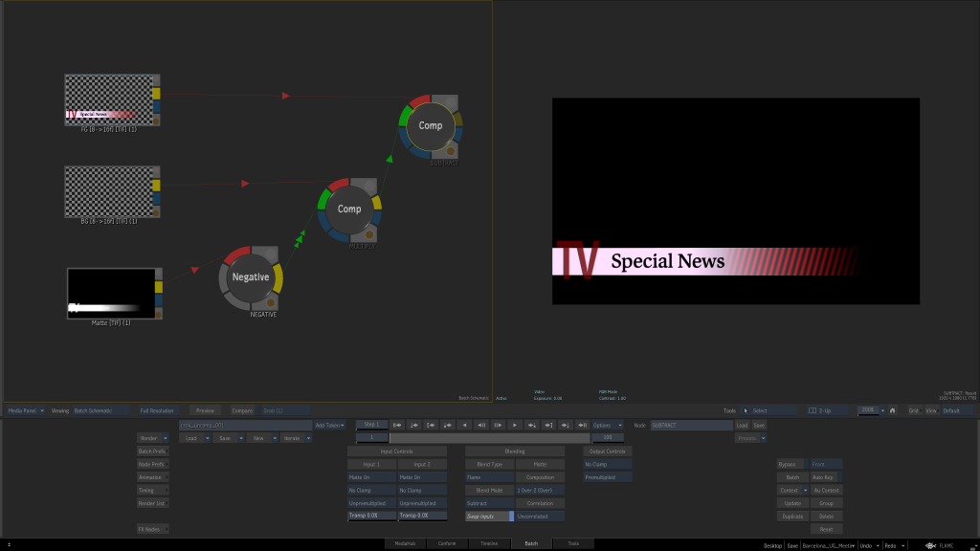Toggle Input 1 Matte On option
The height and width of the screenshot is (551, 980).
tap(371, 477)
